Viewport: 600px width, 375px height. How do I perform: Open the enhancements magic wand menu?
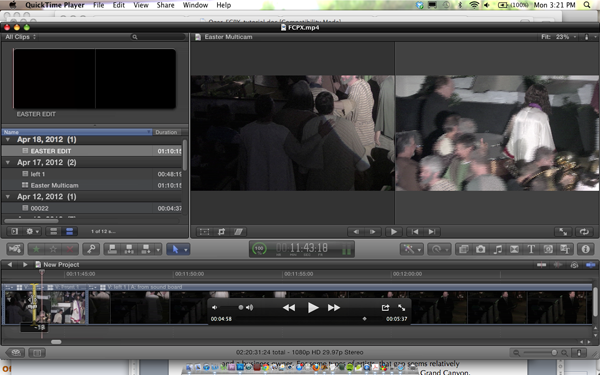pyautogui.click(x=411, y=249)
